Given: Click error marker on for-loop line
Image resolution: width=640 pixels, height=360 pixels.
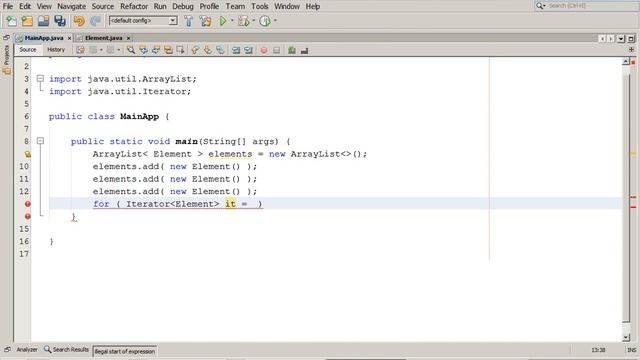Looking at the screenshot, I should pyautogui.click(x=27, y=204).
